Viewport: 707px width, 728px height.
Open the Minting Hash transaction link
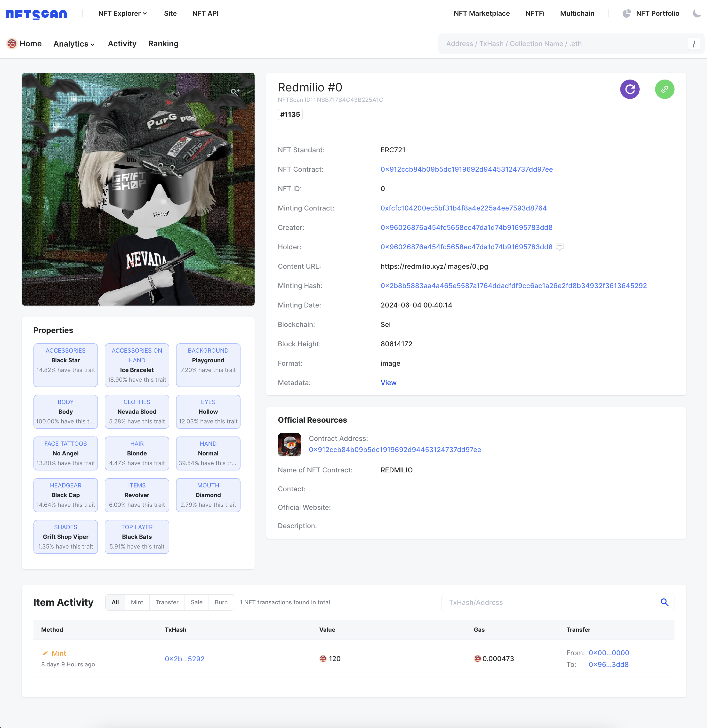tap(513, 286)
